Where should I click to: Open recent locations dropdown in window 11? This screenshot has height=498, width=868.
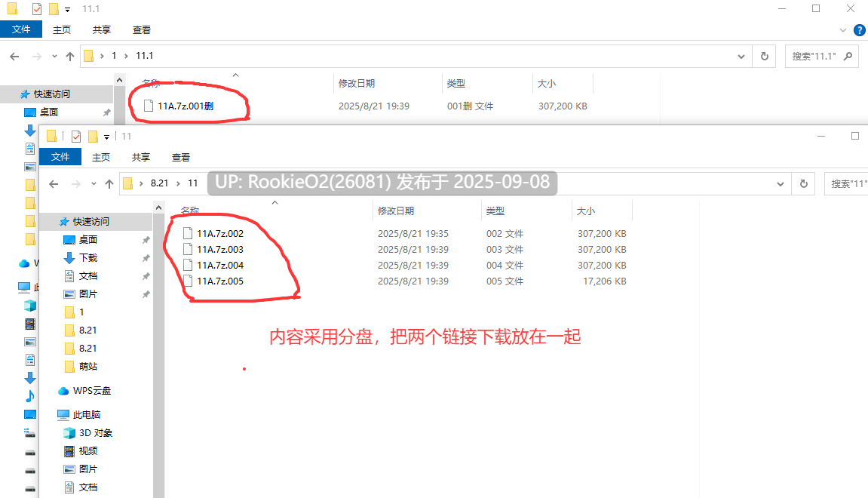point(94,183)
